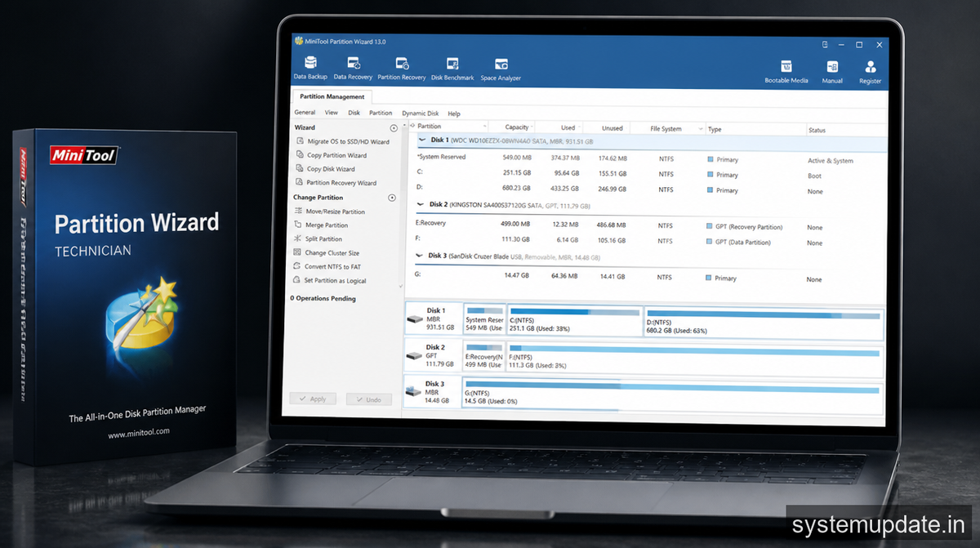Click the Move/Resize Partition icon
Screen dimensions: 980x548
point(299,212)
